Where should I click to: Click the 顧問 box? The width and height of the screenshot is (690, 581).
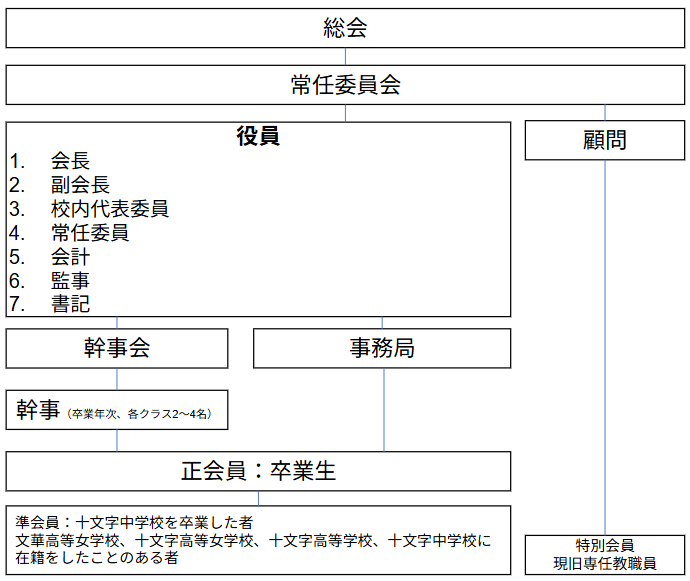(604, 140)
